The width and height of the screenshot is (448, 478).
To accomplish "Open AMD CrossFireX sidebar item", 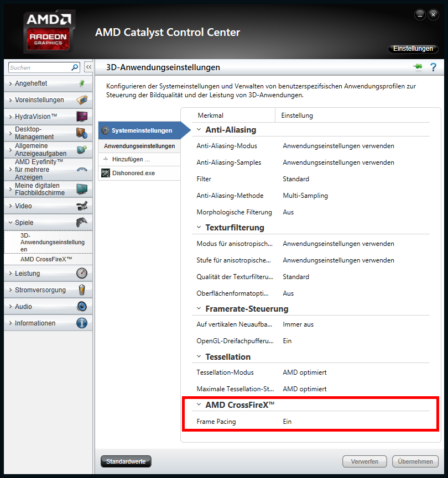I will pyautogui.click(x=48, y=259).
